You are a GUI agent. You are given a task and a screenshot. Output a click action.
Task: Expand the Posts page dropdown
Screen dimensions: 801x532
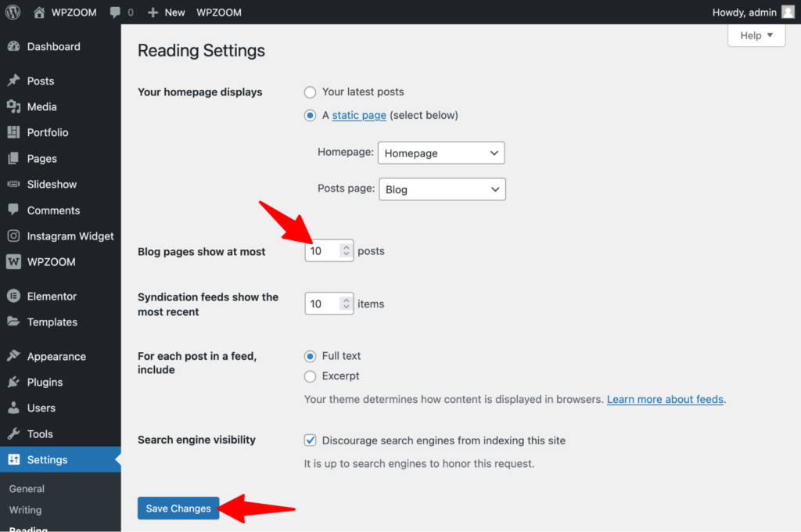point(442,189)
